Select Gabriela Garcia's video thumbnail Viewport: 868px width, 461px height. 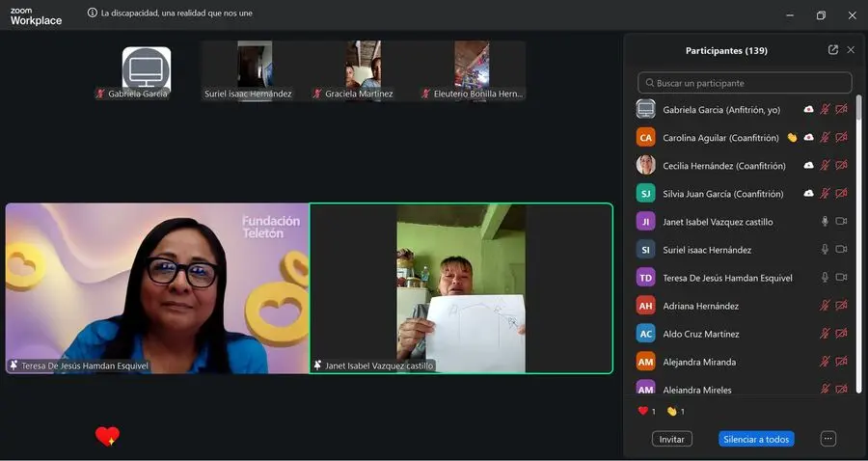point(147,70)
